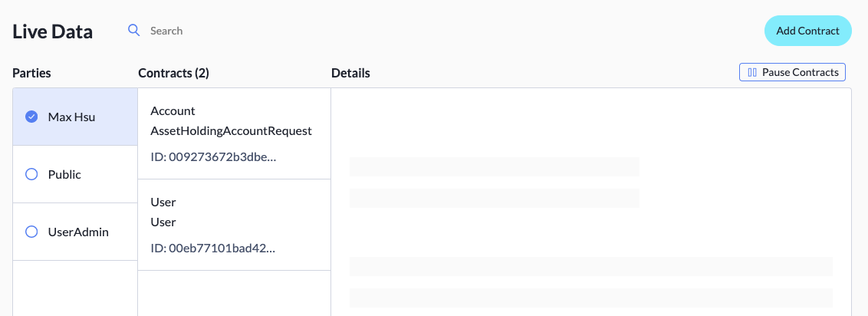Click the Max Hsu party name
The image size is (868, 316).
(x=70, y=117)
